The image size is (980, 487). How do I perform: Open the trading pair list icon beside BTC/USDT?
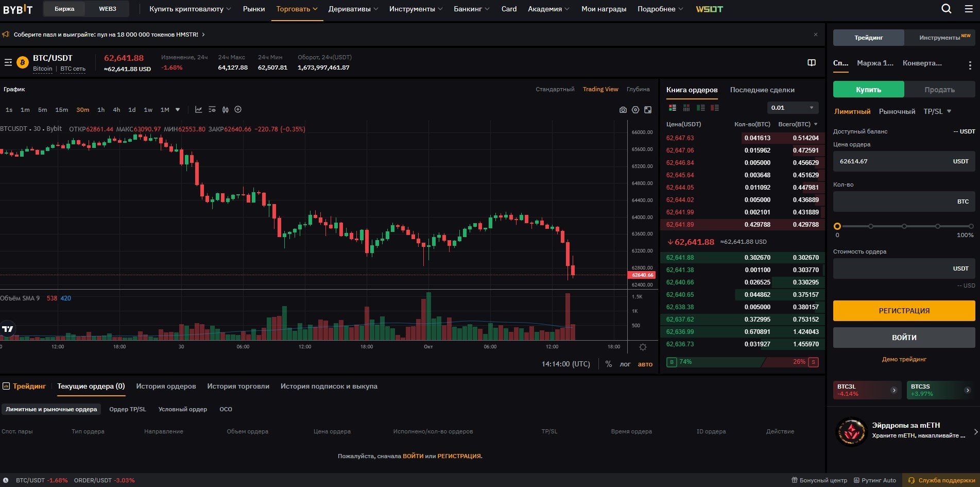(x=8, y=62)
